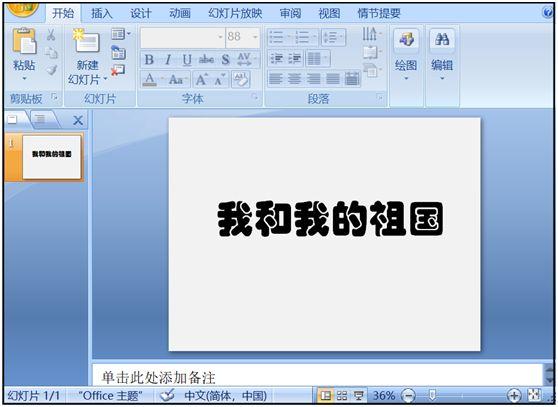The height and width of the screenshot is (407, 558).
Task: Switch to Slide Sorter view icon
Action: pos(342,395)
